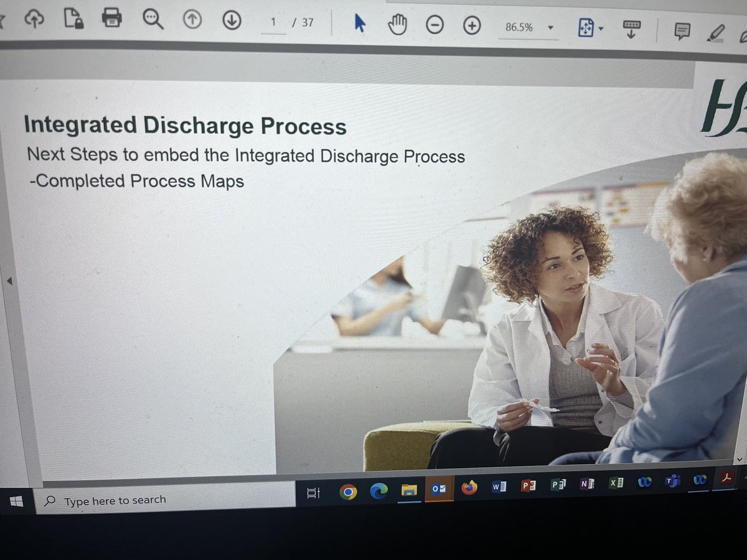Switch to Outlook on the taskbar

(x=439, y=490)
